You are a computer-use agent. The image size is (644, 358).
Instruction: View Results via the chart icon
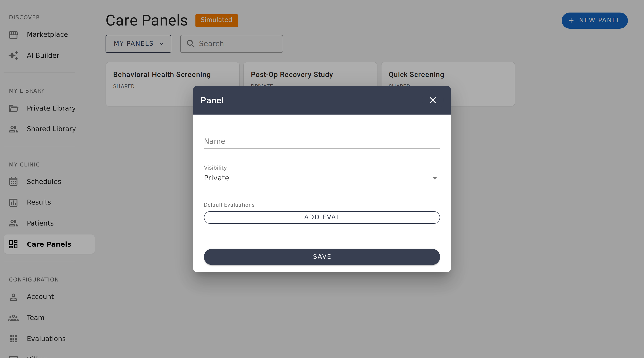pyautogui.click(x=13, y=202)
